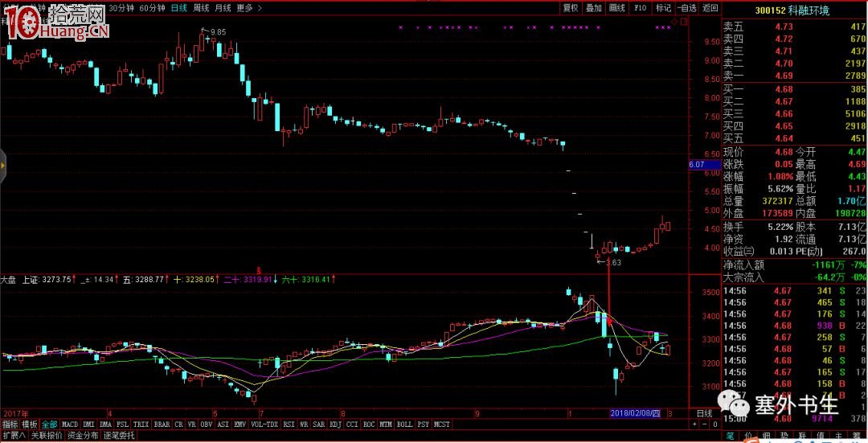Apply the CR indicator
Screen dimensions: 868x443
(178, 425)
